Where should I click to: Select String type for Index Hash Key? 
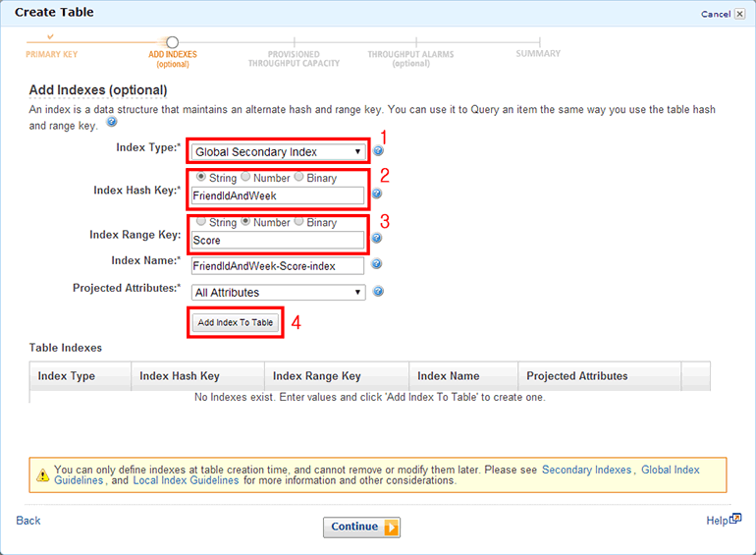coord(201,178)
